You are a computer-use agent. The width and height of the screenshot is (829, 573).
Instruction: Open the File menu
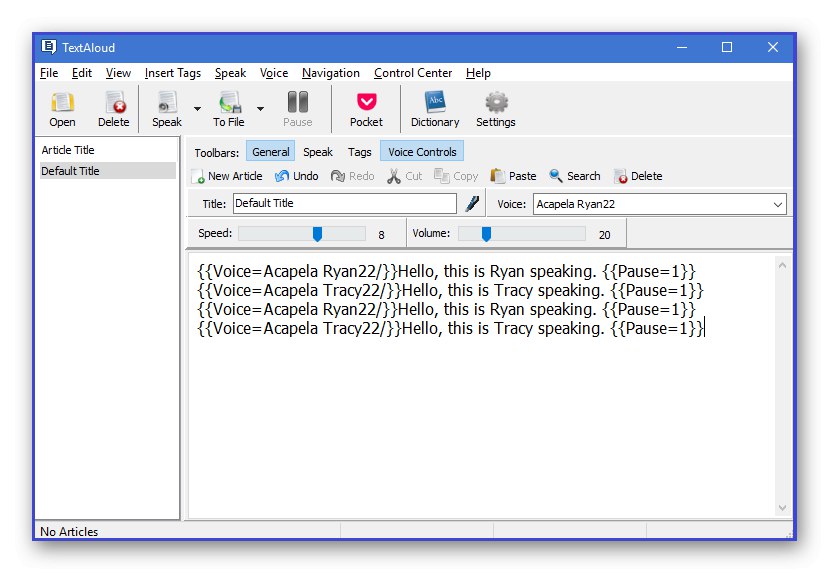pos(49,73)
